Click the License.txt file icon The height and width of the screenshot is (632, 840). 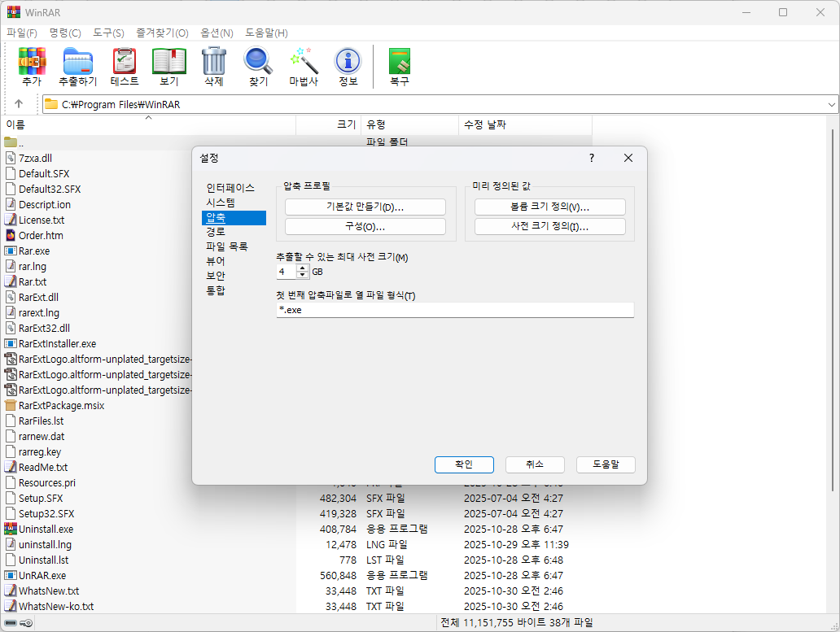(x=11, y=220)
